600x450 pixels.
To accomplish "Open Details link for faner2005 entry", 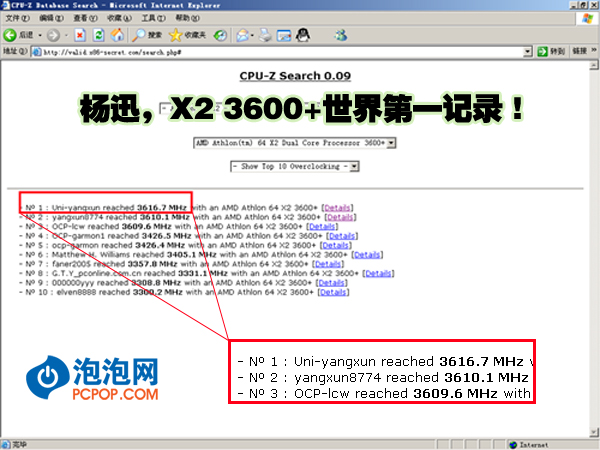I will [x=328, y=264].
